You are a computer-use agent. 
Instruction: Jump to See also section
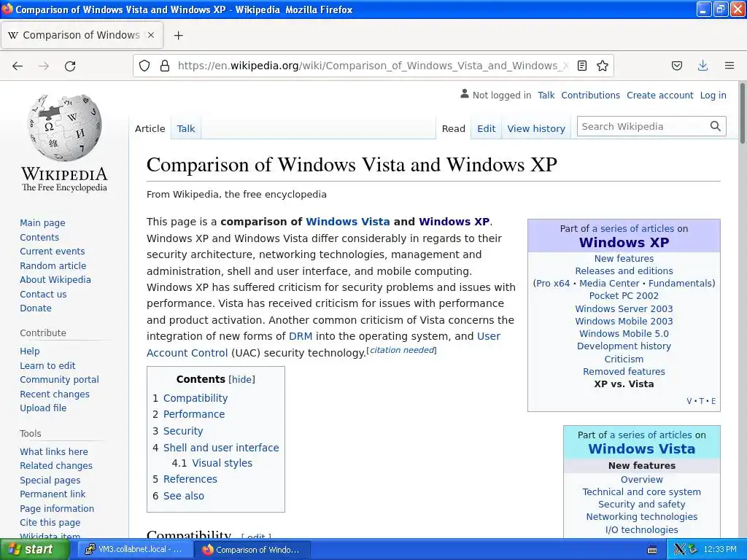click(x=183, y=496)
